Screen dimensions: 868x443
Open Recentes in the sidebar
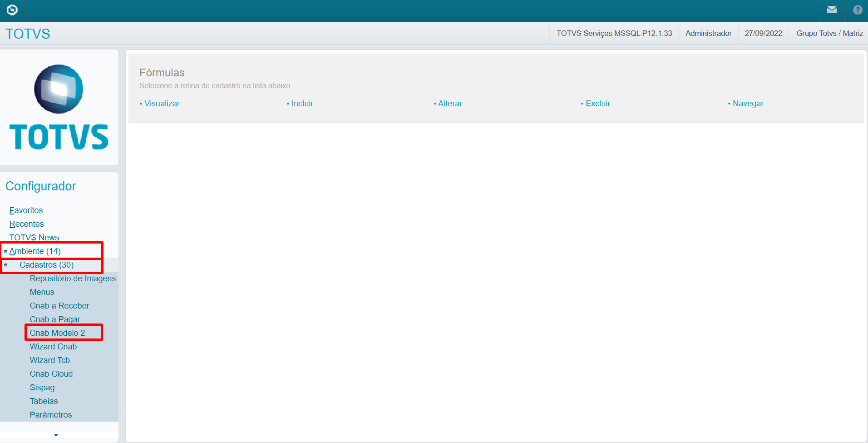(x=26, y=224)
